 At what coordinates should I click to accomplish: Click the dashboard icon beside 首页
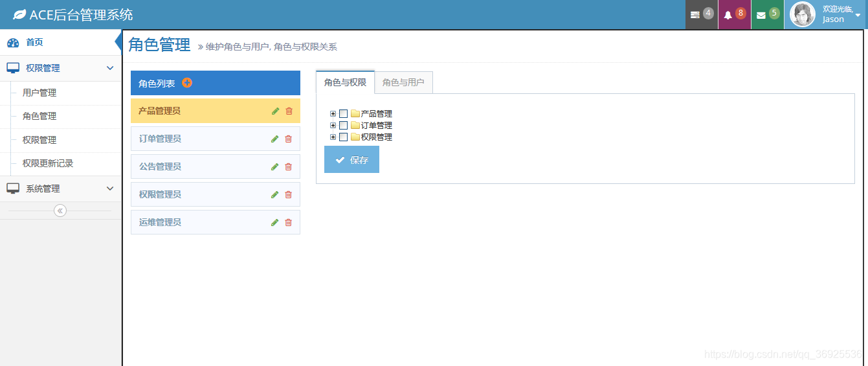pyautogui.click(x=13, y=43)
